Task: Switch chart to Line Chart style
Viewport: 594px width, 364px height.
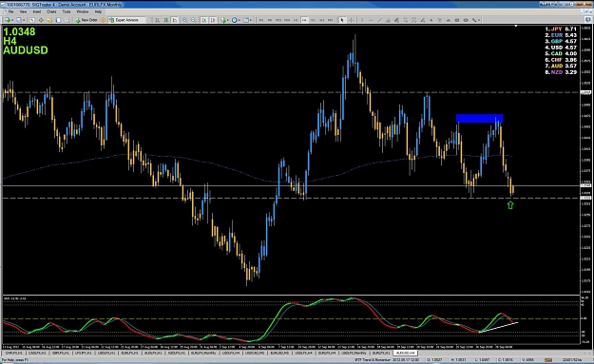Action: [174, 20]
